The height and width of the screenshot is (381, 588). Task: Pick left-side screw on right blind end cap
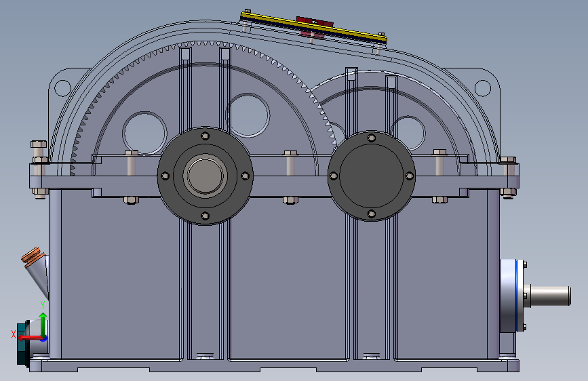(334, 176)
